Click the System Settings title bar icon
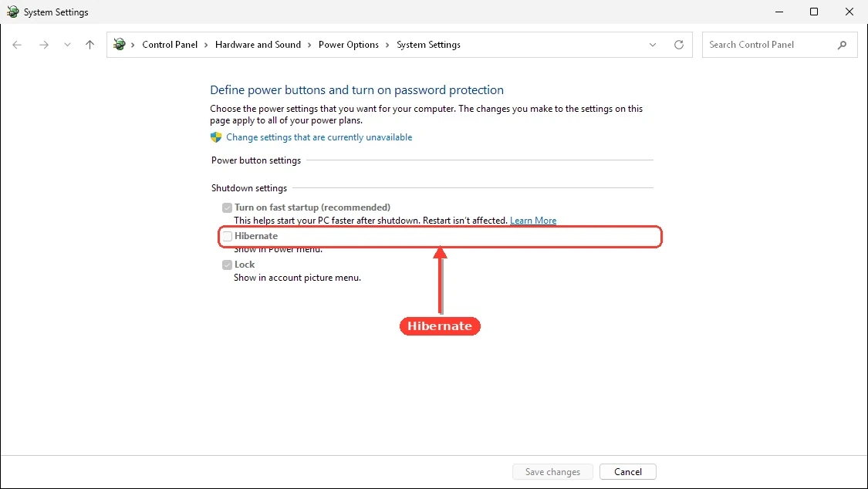 pos(12,12)
